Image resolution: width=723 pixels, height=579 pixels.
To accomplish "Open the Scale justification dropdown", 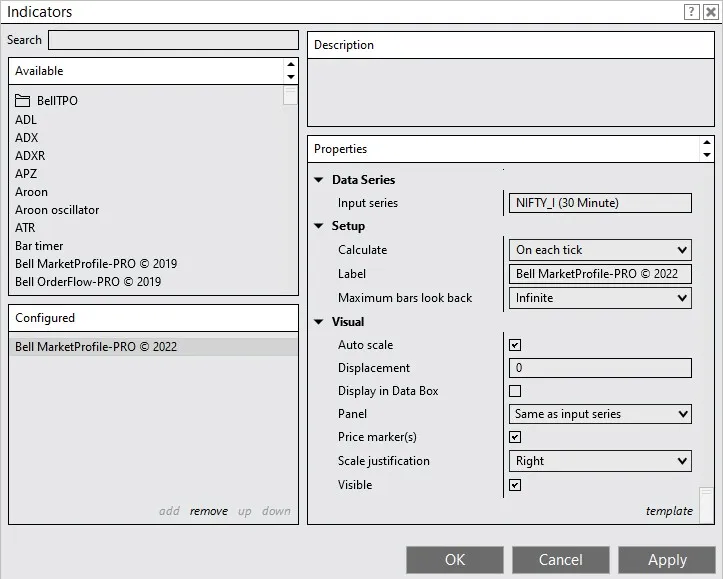I will tap(600, 461).
